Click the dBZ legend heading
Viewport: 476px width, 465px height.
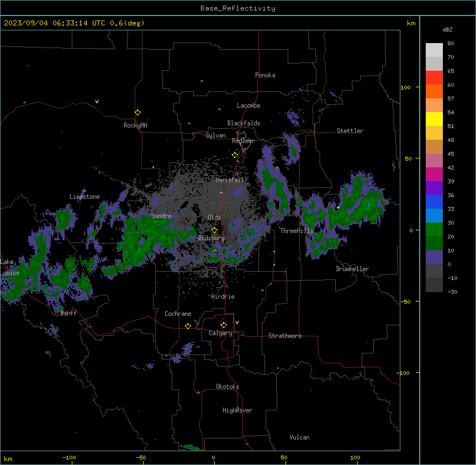(447, 29)
